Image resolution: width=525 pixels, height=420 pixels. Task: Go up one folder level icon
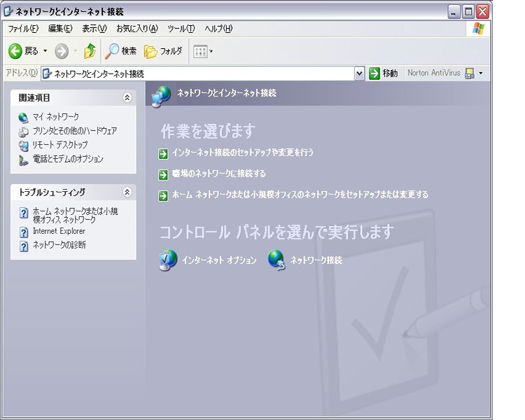point(90,51)
